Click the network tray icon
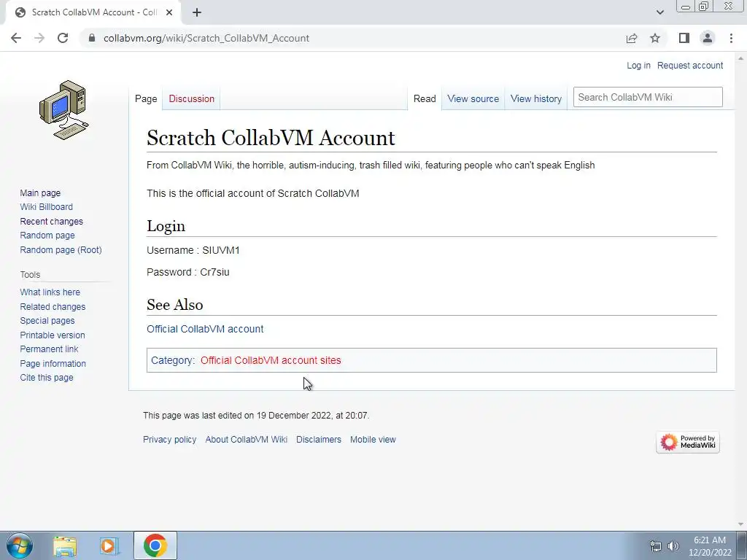 (x=656, y=546)
